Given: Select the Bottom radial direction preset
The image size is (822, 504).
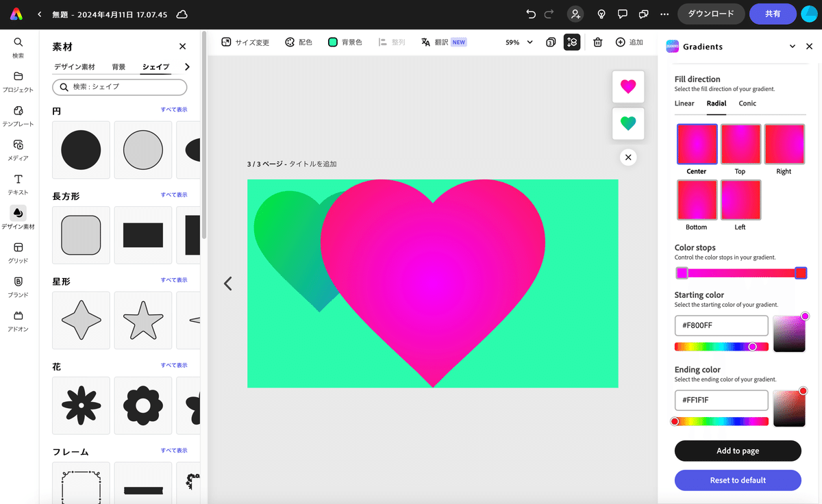Looking at the screenshot, I should pyautogui.click(x=697, y=200).
